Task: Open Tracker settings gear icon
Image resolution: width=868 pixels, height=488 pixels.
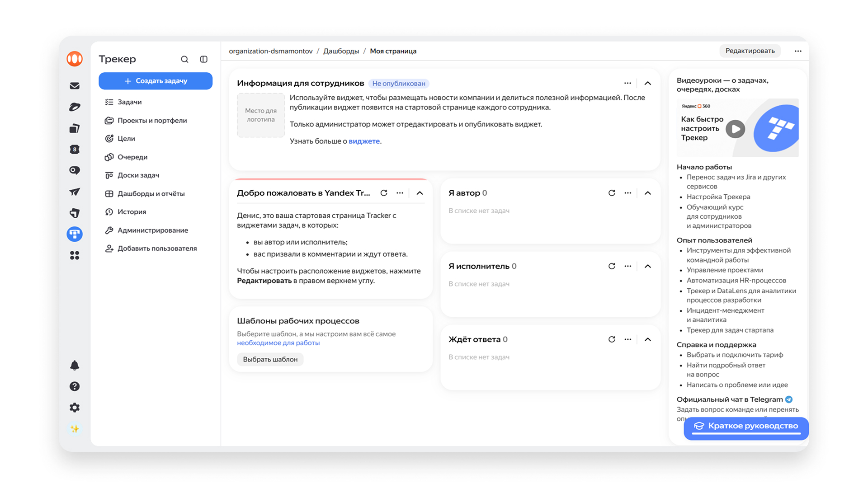Action: [x=75, y=407]
